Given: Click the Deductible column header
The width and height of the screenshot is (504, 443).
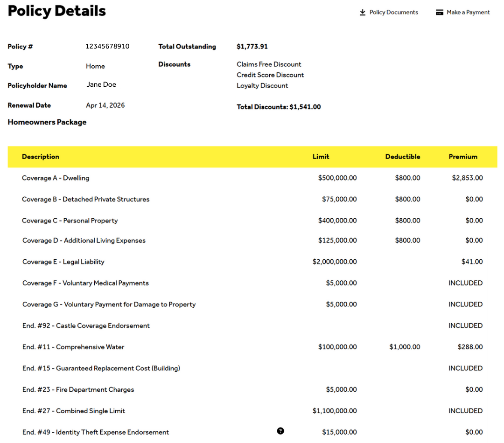Looking at the screenshot, I should tap(402, 157).
